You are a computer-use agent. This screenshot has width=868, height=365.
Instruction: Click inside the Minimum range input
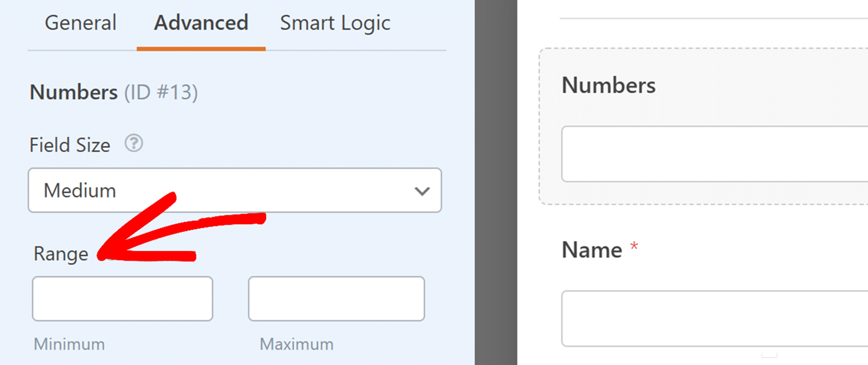[x=122, y=299]
